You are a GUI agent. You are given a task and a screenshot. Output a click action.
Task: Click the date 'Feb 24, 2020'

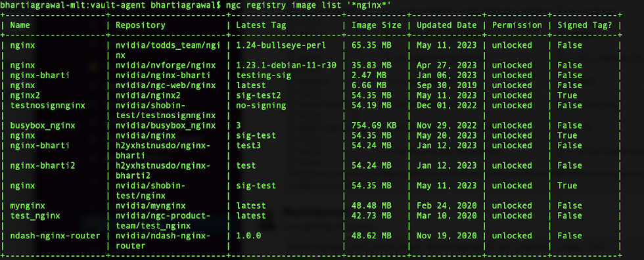[446, 206]
